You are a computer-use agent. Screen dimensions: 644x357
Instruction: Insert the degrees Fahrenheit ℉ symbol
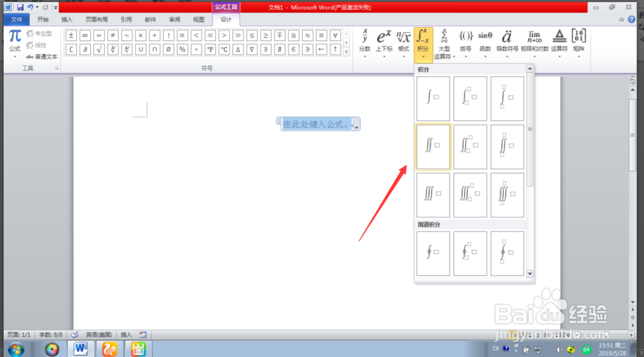pos(210,50)
